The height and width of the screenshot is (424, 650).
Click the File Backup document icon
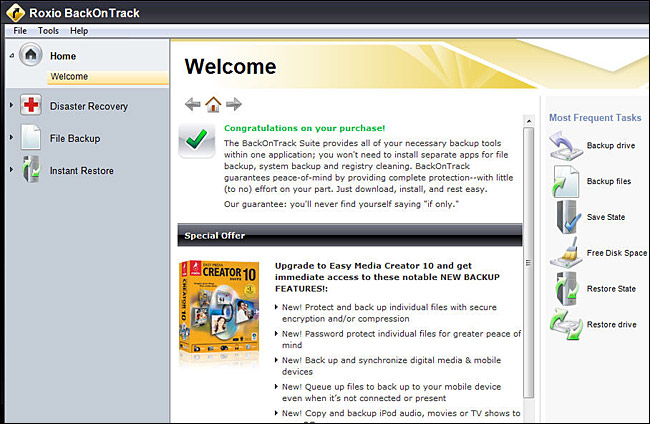(x=30, y=137)
